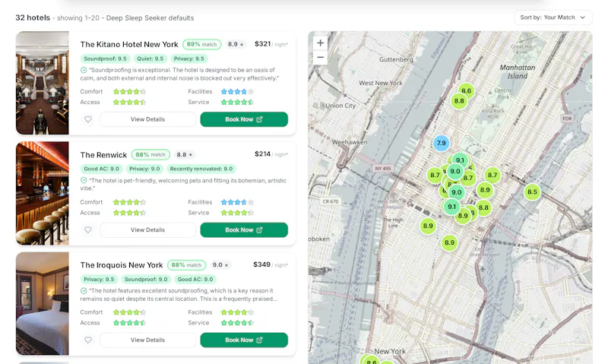Screen dimensions: 608x364
Task: Zoom out the map with minus button
Action: (320, 57)
